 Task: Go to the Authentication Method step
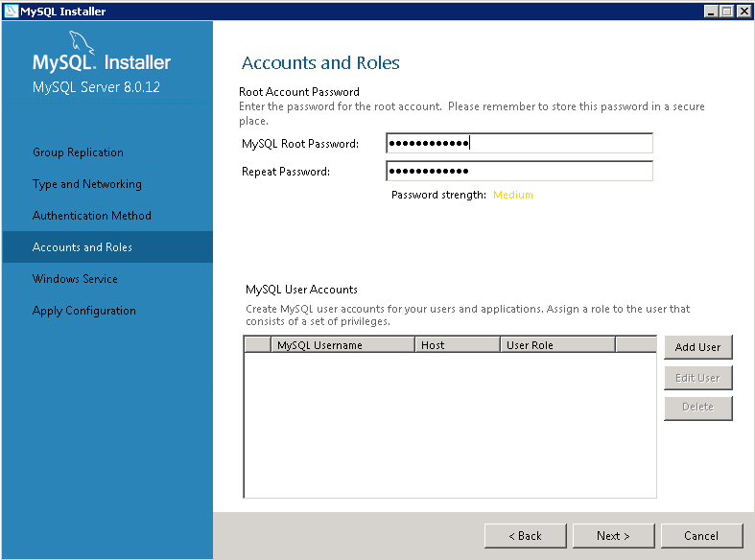point(92,216)
